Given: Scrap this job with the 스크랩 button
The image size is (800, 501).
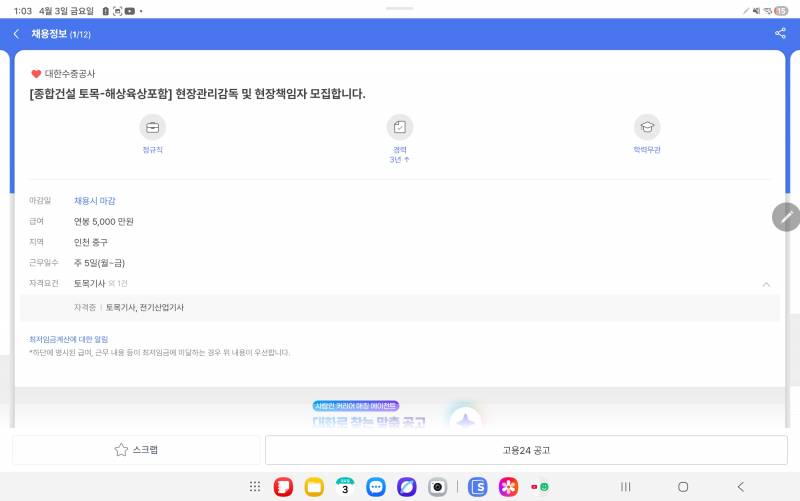Looking at the screenshot, I should click(136, 450).
